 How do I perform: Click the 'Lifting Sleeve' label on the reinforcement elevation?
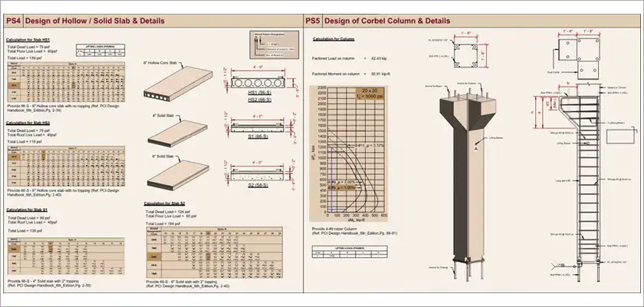(562, 144)
